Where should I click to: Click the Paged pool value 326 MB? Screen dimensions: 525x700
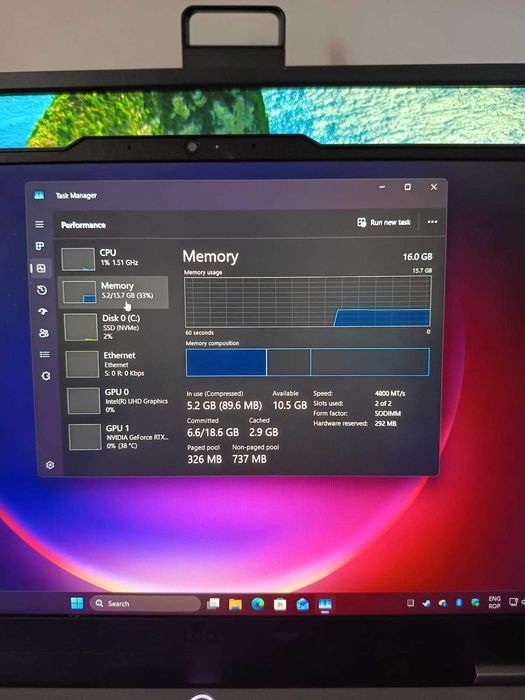click(204, 459)
